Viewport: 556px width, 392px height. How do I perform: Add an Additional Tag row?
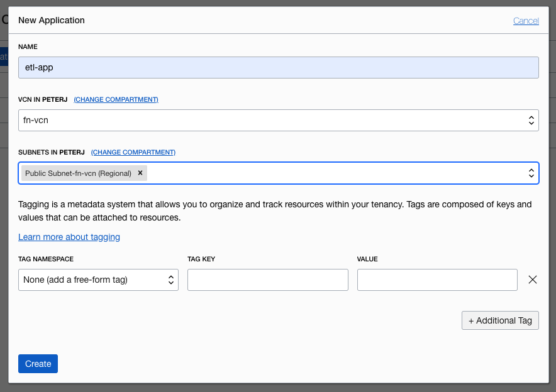pyautogui.click(x=500, y=320)
